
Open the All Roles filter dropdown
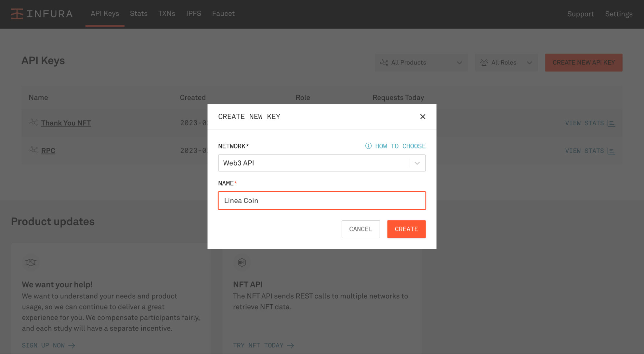[x=506, y=62]
